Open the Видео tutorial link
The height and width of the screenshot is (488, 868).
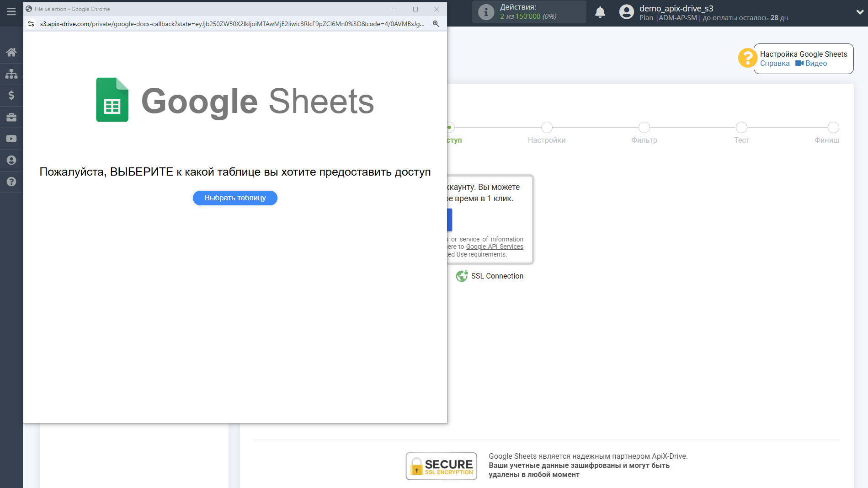click(811, 64)
